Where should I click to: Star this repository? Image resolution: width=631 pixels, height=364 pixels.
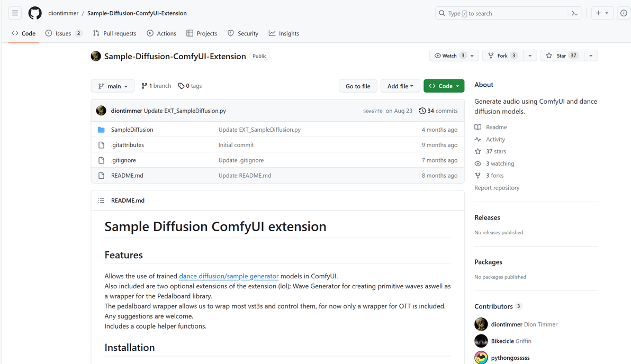click(x=556, y=56)
